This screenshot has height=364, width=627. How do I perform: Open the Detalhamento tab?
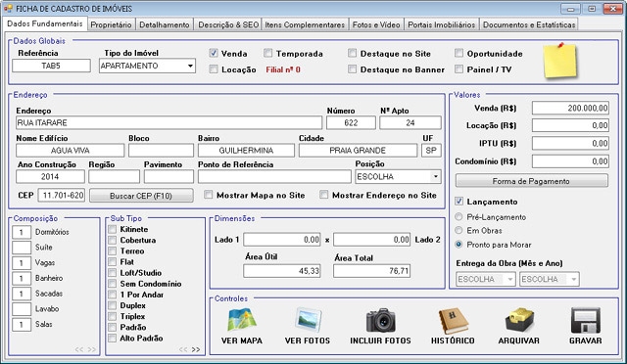[165, 24]
